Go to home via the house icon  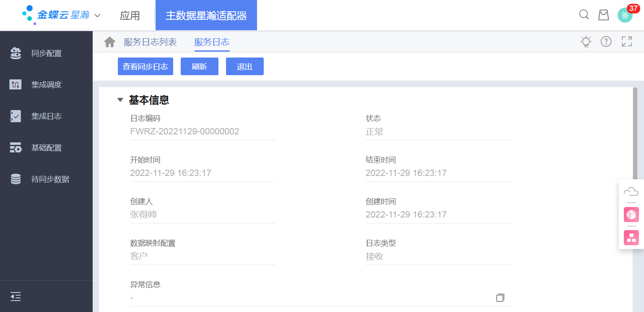pyautogui.click(x=110, y=42)
